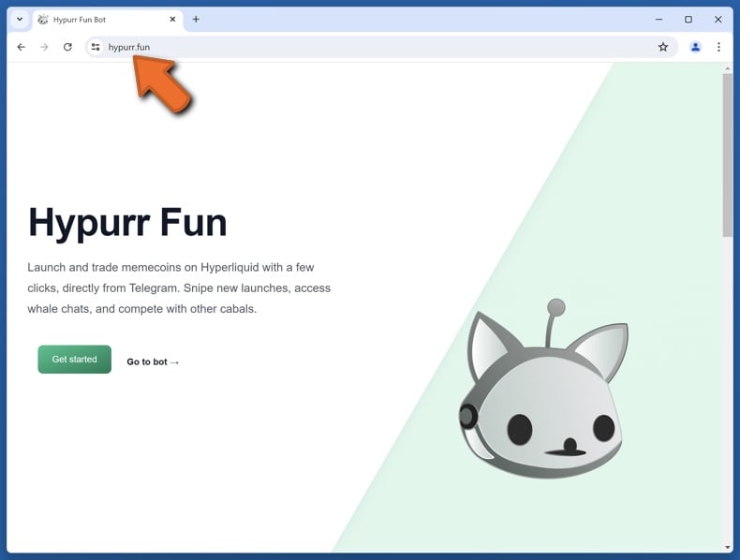This screenshot has width=740, height=560.
Task: Bookmark this page with the star icon
Action: 663,47
